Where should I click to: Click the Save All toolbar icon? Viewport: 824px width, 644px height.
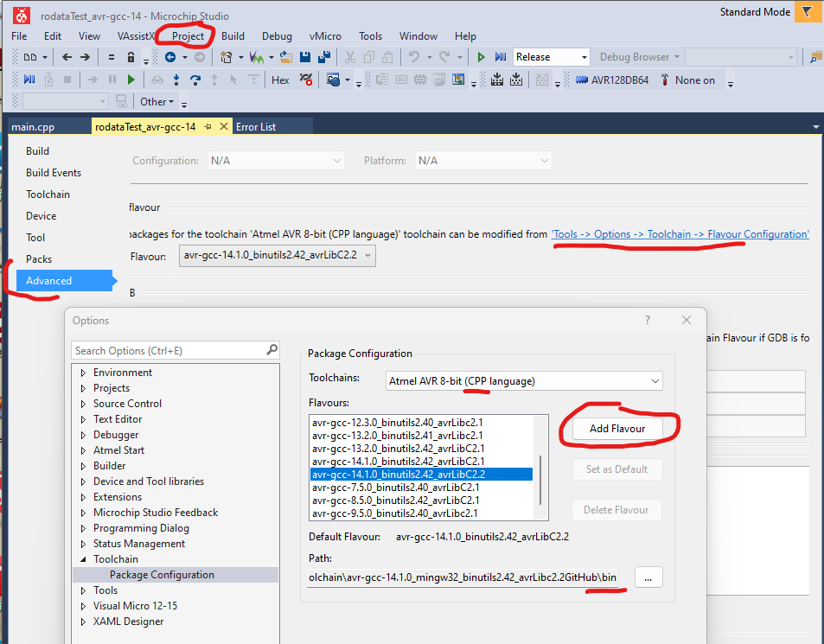[x=323, y=57]
